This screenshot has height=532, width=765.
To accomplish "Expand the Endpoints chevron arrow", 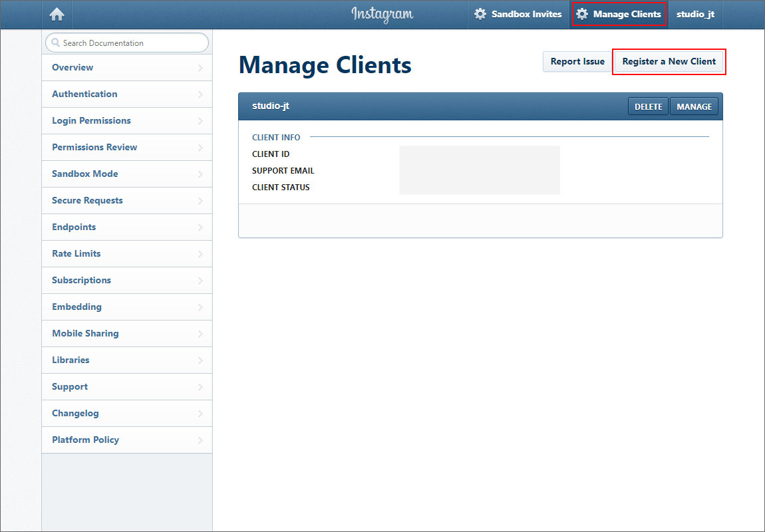I will [200, 227].
